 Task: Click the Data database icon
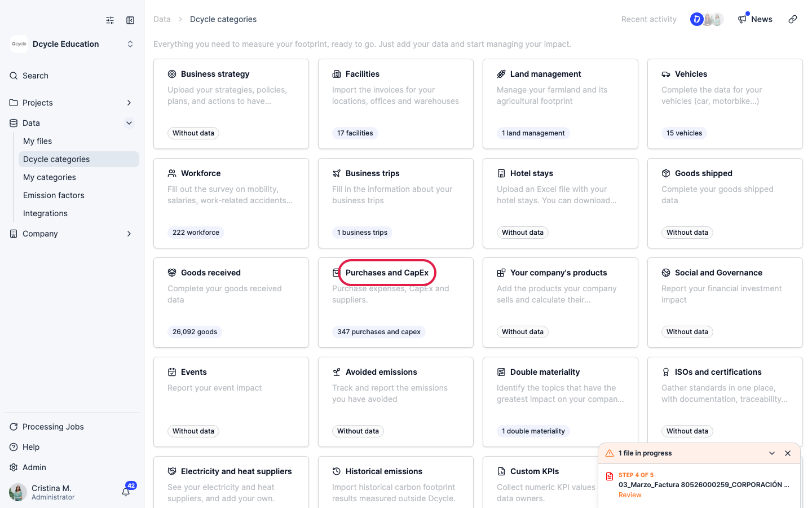(x=14, y=123)
